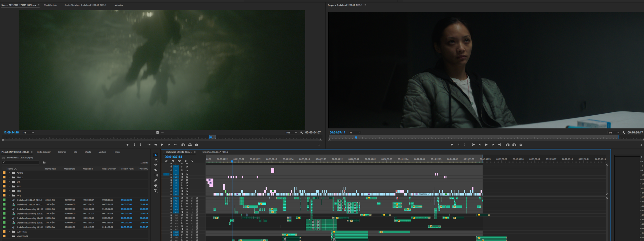Screen dimensions: 644x241
Task: Go to In point in Source monitor
Action: click(x=149, y=145)
